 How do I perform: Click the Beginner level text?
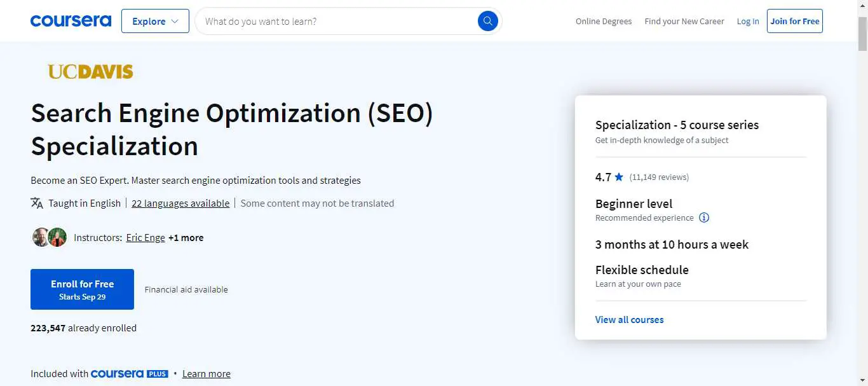click(x=634, y=203)
